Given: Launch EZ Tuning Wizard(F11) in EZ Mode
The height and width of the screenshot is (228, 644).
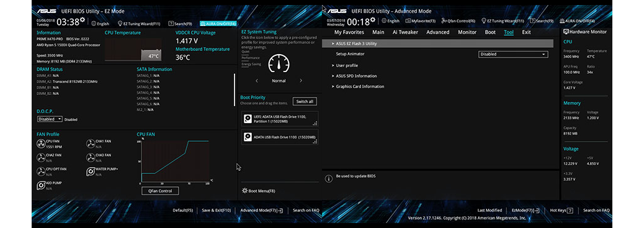Looking at the screenshot, I should 139,24.
